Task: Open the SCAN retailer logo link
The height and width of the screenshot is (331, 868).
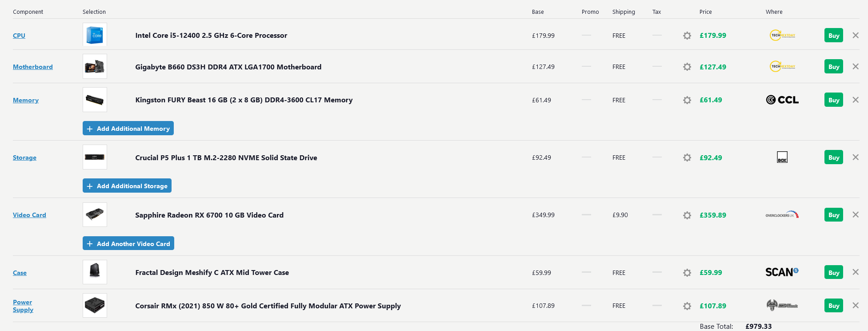Action: coord(782,272)
